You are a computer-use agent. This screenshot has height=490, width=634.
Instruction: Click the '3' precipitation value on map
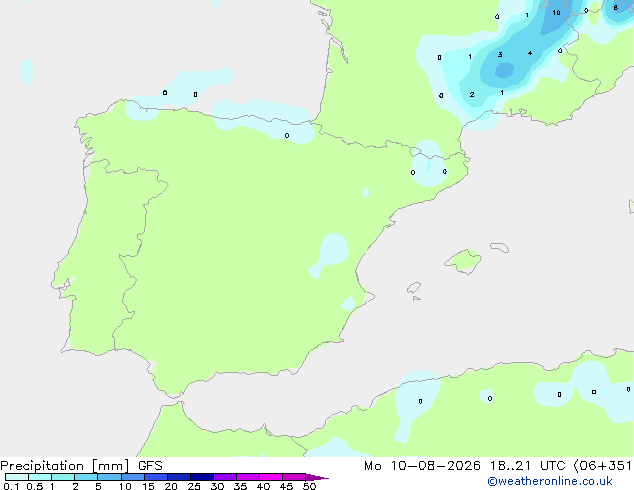click(x=500, y=54)
